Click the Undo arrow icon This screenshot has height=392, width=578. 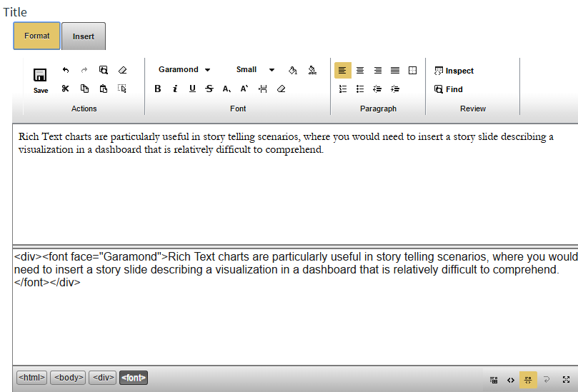pyautogui.click(x=66, y=70)
